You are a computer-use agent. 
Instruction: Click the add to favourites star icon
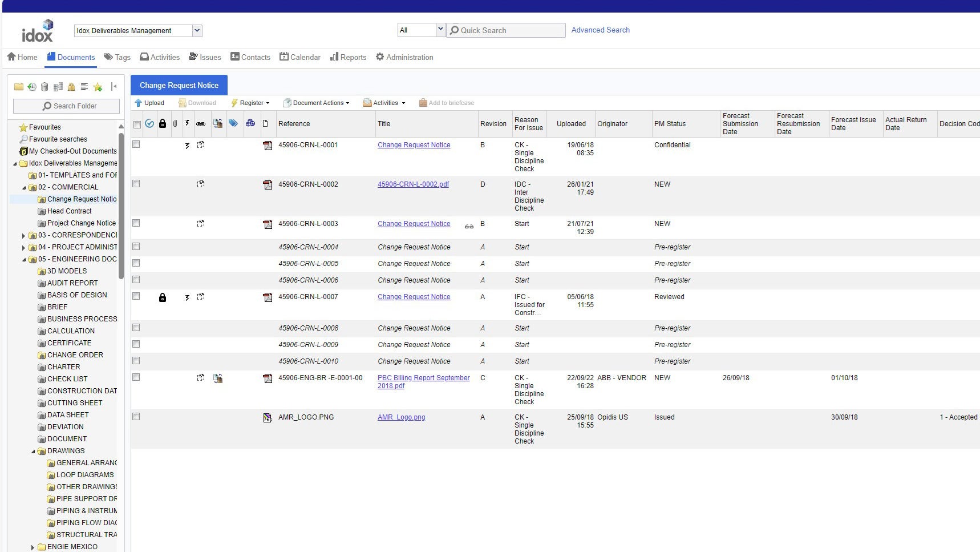coord(98,87)
